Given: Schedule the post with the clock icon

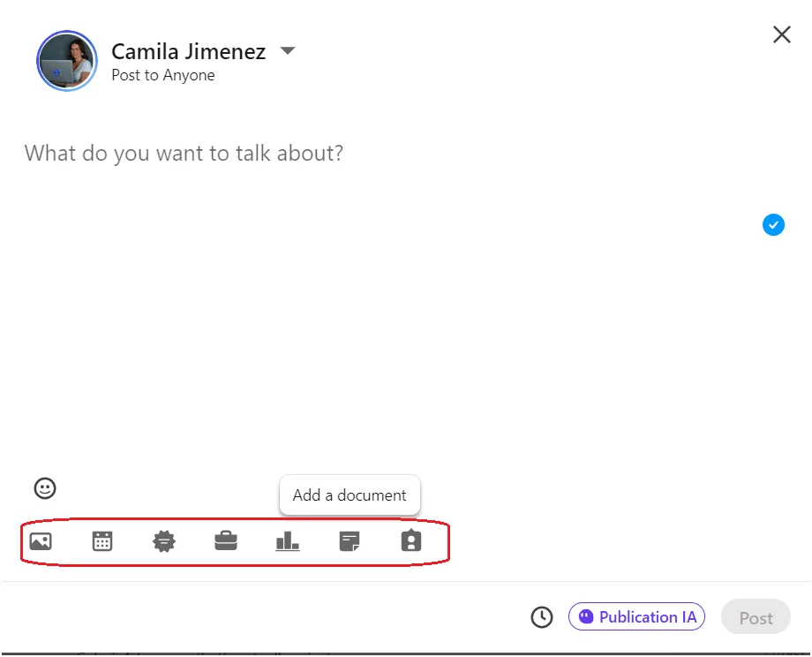Looking at the screenshot, I should [542, 617].
